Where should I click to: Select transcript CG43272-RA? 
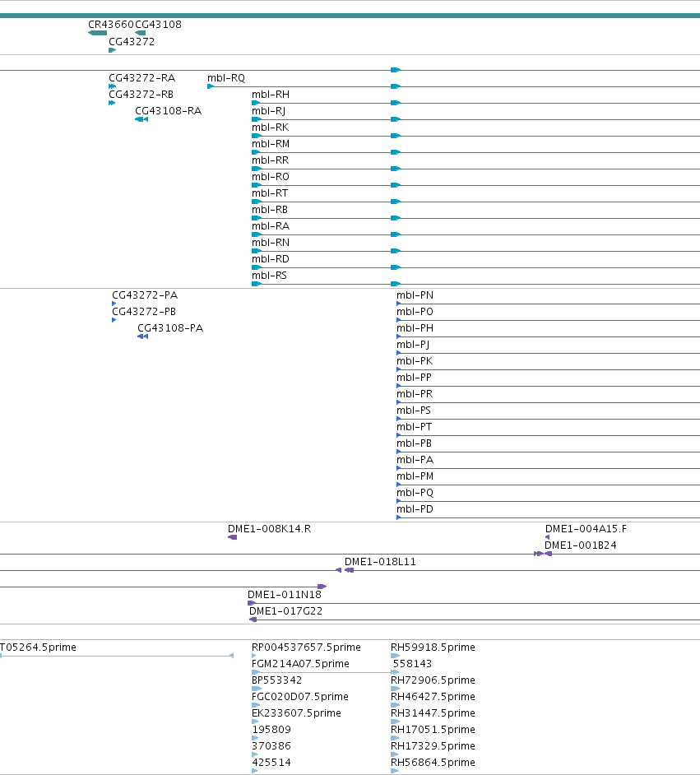click(x=141, y=77)
